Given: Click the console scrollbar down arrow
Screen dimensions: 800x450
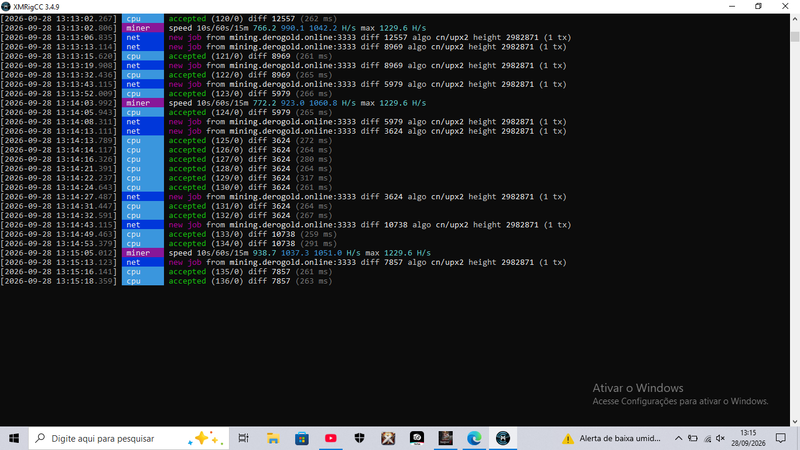Looking at the screenshot, I should pyautogui.click(x=795, y=422).
